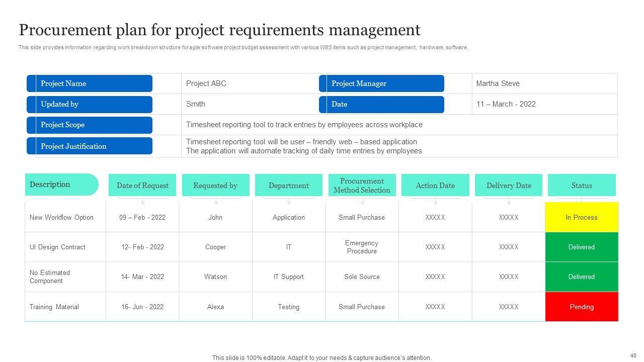
Task: Click the blue "Project Manager" label
Action: click(x=381, y=83)
